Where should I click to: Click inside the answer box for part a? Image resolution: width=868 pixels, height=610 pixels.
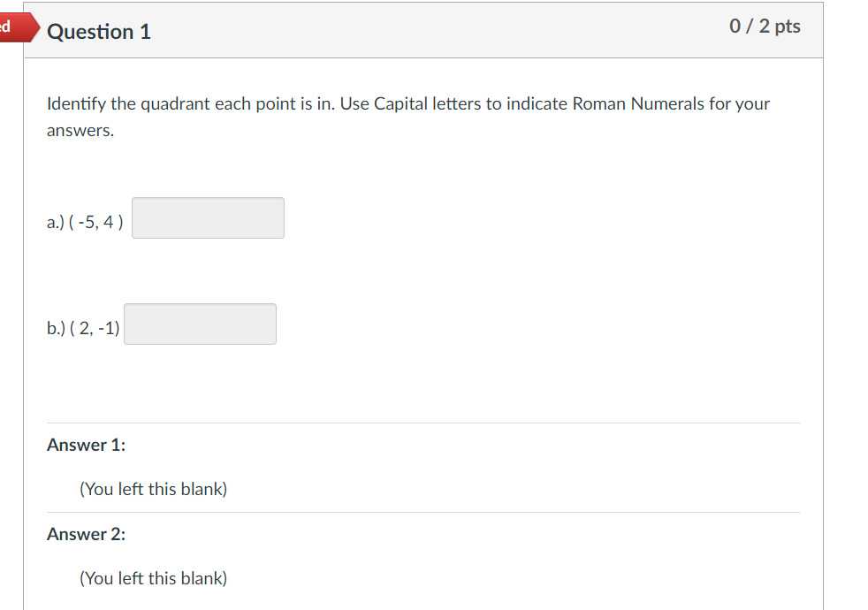(x=208, y=217)
